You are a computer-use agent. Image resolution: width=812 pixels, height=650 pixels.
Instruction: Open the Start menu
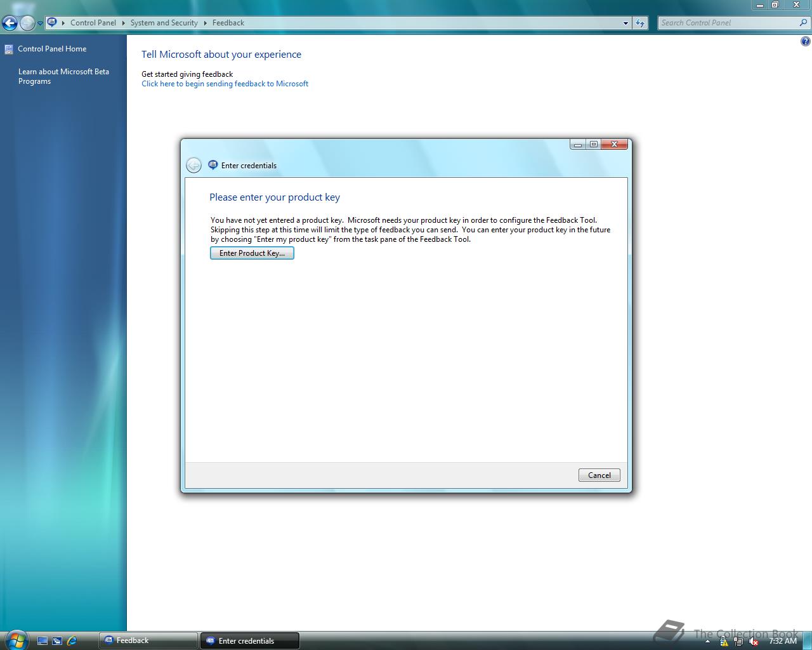point(15,640)
